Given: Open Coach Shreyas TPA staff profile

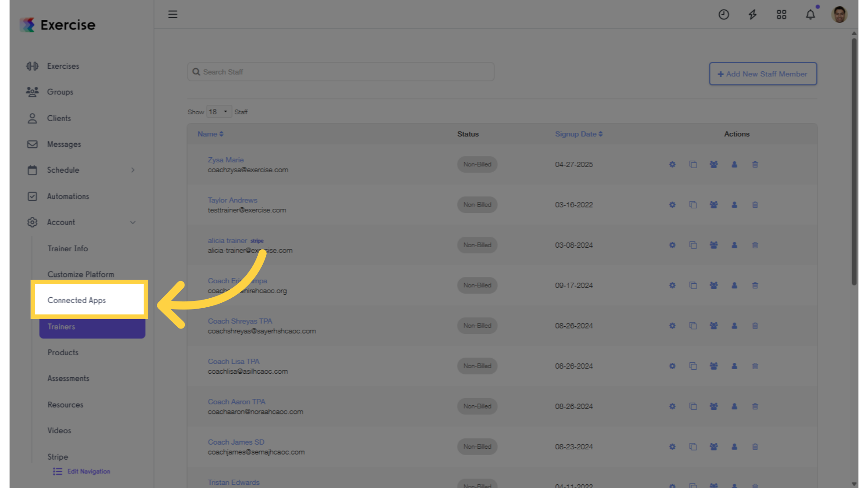Looking at the screenshot, I should [240, 321].
